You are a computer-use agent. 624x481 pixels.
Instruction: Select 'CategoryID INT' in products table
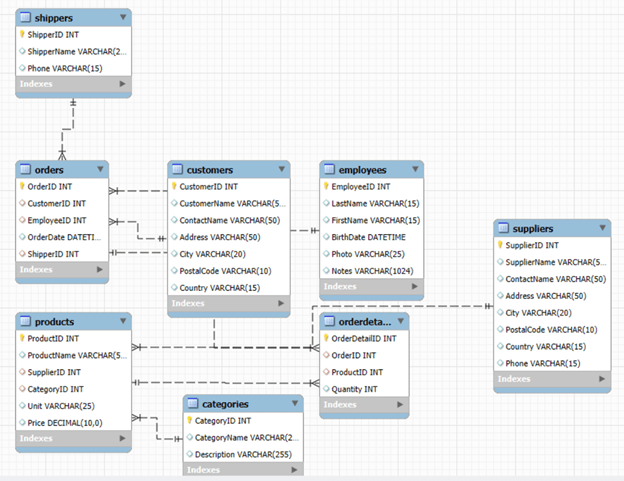[x=55, y=389]
